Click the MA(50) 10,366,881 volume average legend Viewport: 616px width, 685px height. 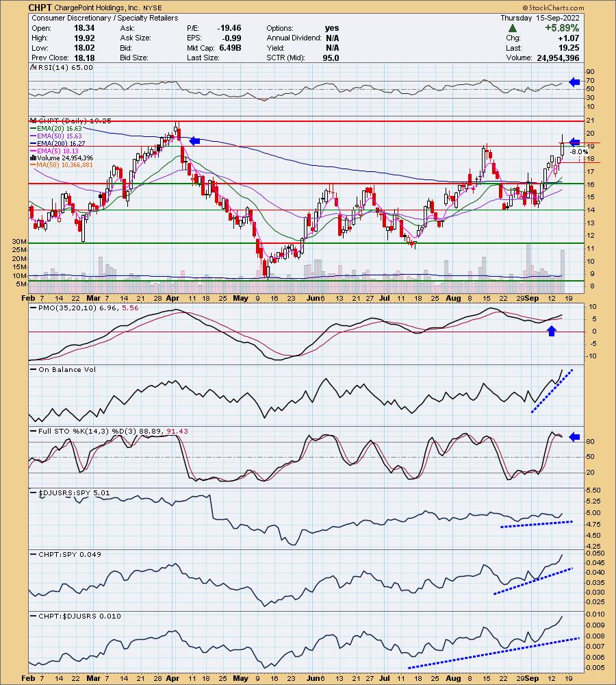pos(64,165)
